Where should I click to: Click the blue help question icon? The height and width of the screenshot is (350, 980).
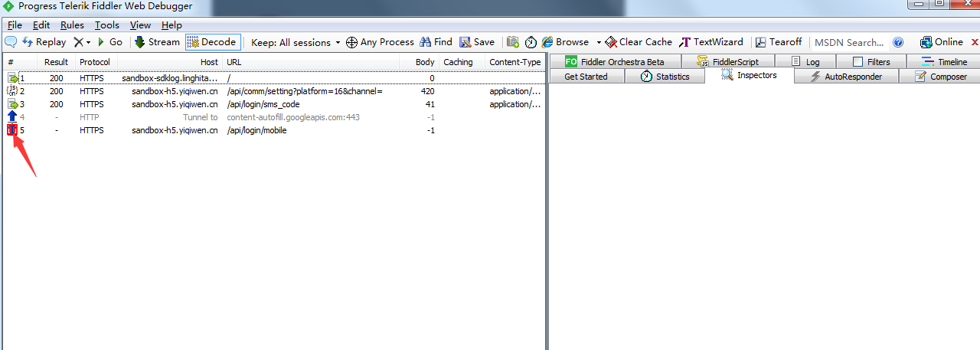point(898,42)
